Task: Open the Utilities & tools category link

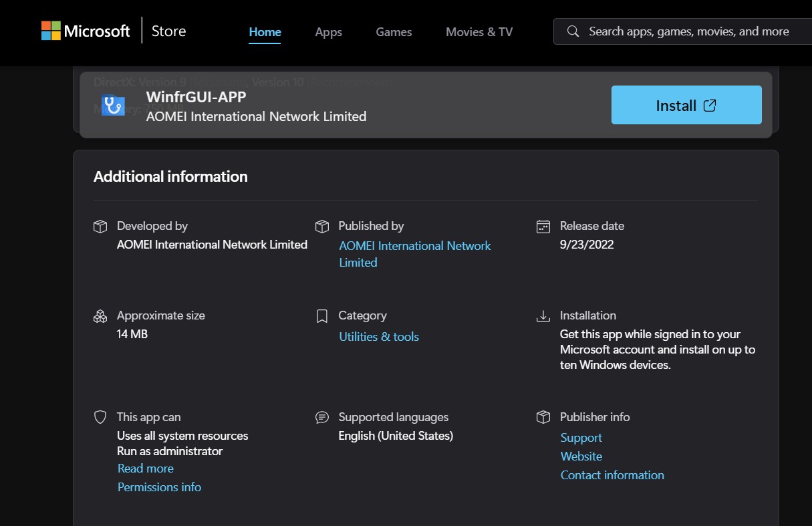Action: [x=379, y=337]
